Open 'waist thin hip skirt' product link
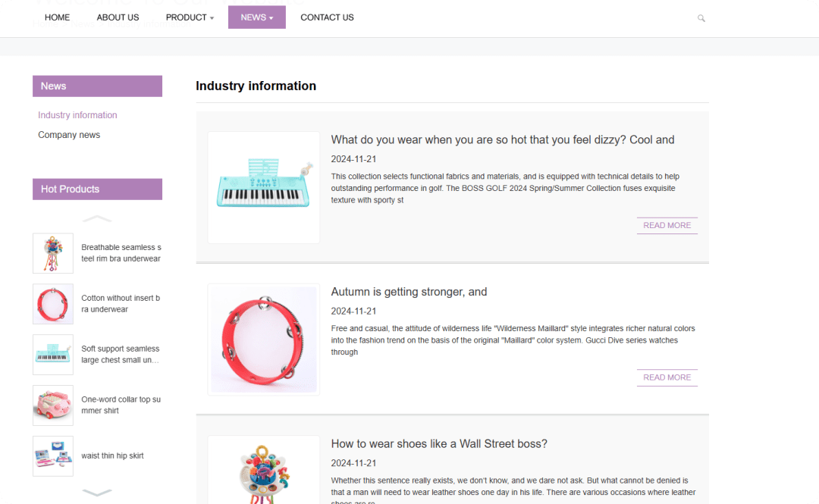The image size is (819, 504). 112,455
